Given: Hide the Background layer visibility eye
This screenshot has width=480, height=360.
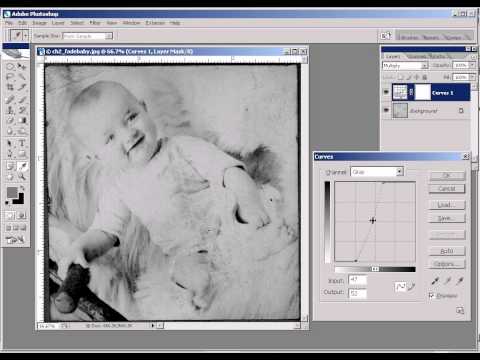Looking at the screenshot, I should tap(386, 110).
